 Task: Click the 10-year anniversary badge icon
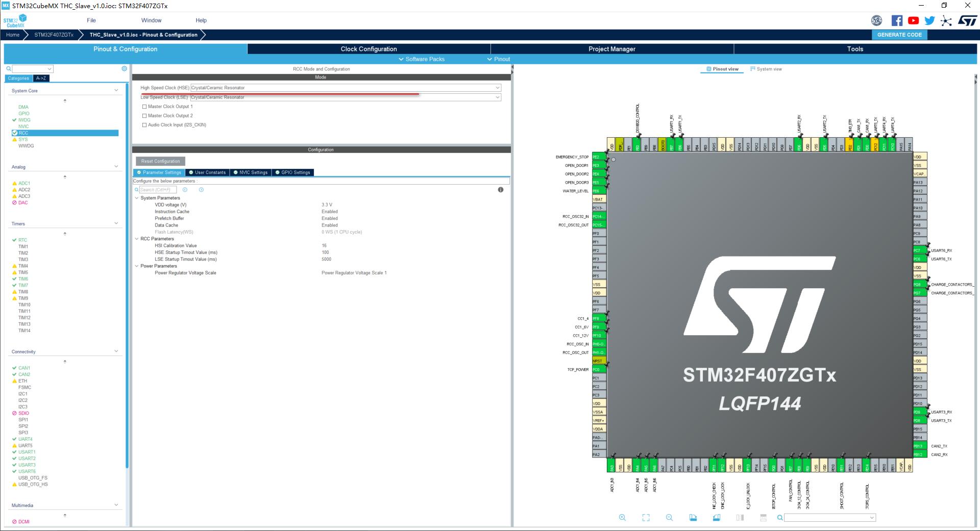[x=876, y=20]
